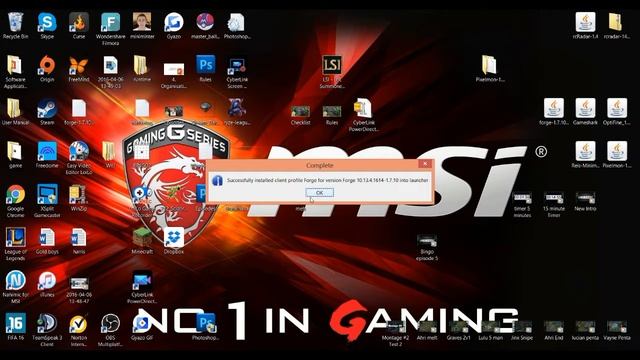Select the CyberLink Screen recorder shortcut
The image size is (640, 360).
pos(237,72)
